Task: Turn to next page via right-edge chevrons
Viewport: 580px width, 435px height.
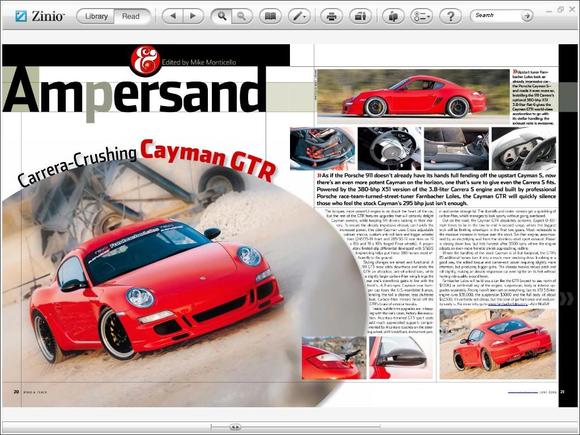Action: click(566, 299)
